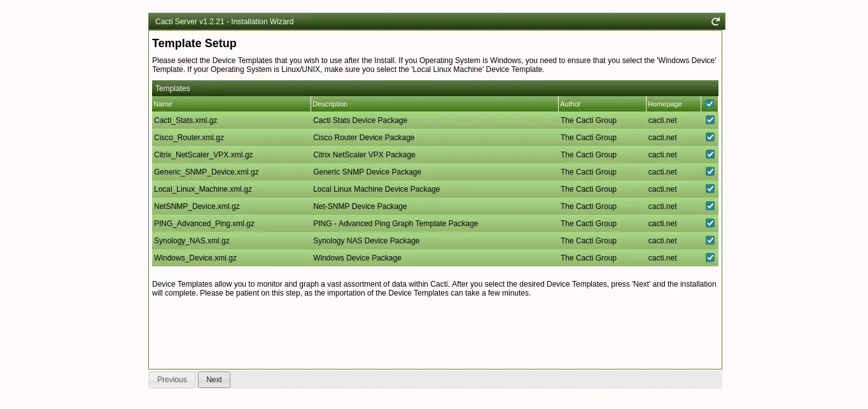Select the Local Linux Machine Device Package description
This screenshot has height=409, width=868.
coord(376,189)
